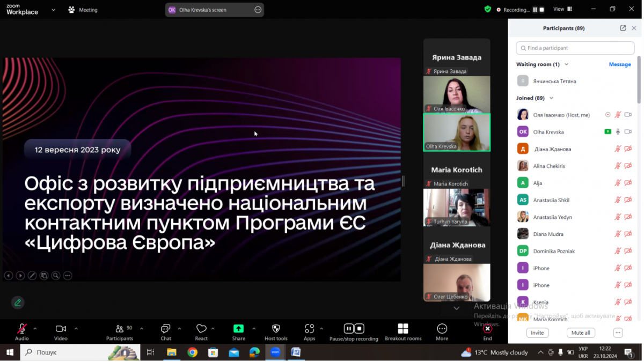
Task: Open Host tools shield icon
Action: [276, 329]
